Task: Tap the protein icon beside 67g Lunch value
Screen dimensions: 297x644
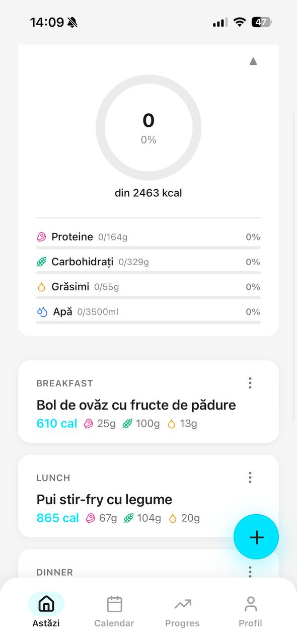Action: click(x=91, y=518)
